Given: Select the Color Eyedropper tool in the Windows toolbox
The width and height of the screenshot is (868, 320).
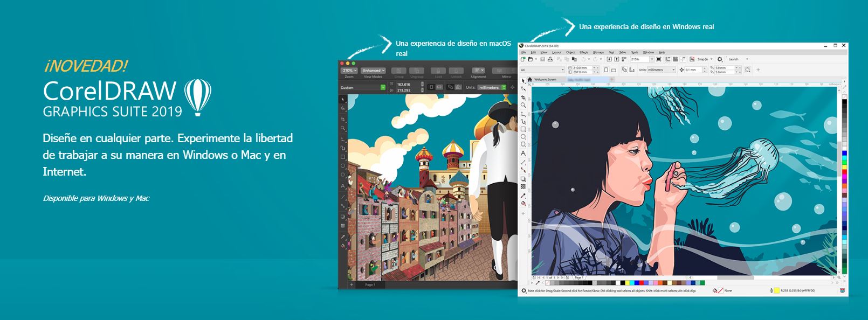Looking at the screenshot, I should (x=523, y=196).
